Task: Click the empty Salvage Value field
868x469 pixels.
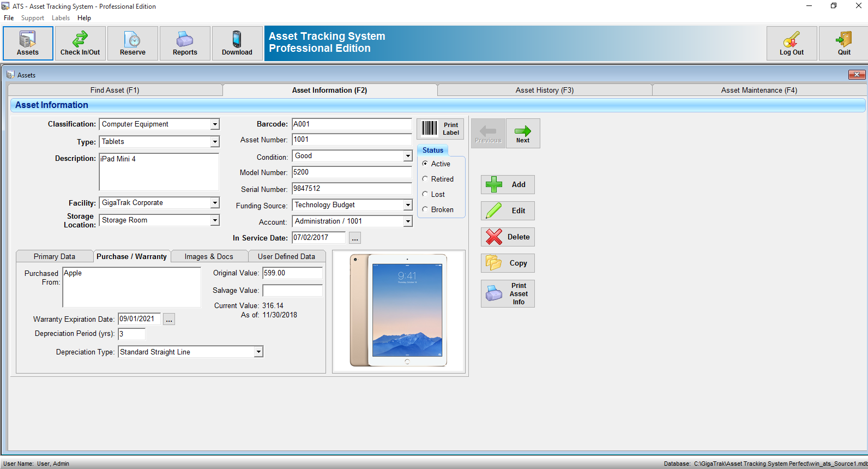Action: pyautogui.click(x=292, y=291)
